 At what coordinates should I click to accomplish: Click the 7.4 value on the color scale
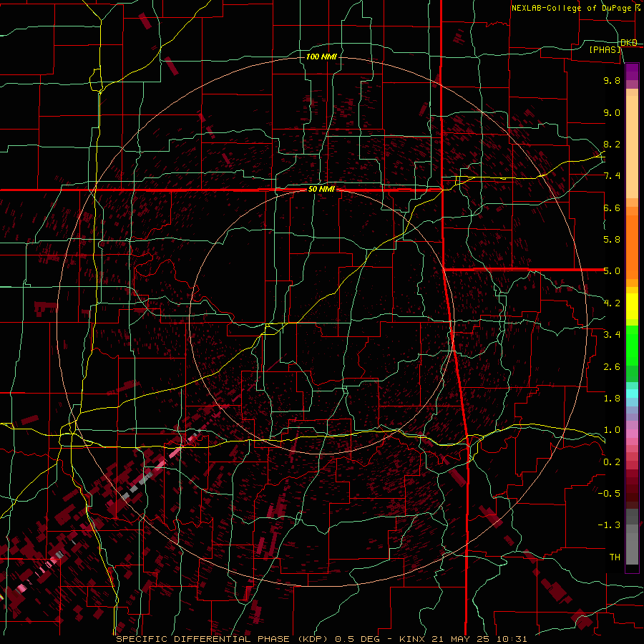(x=612, y=176)
